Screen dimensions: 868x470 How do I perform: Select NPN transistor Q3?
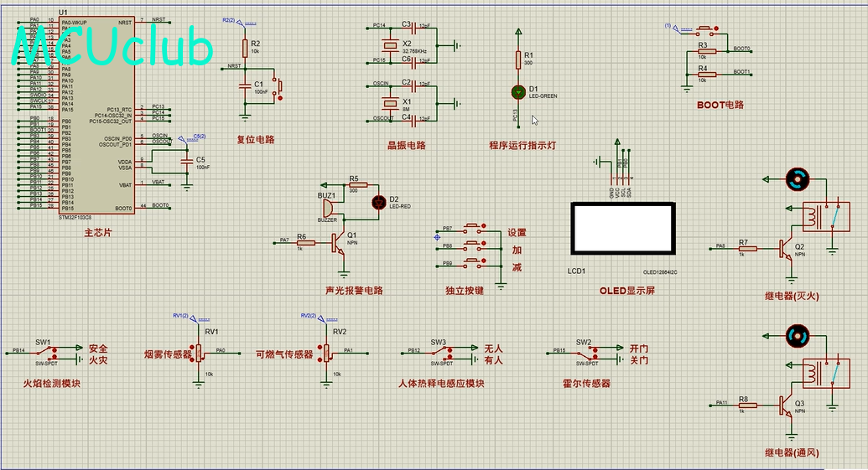tap(786, 405)
